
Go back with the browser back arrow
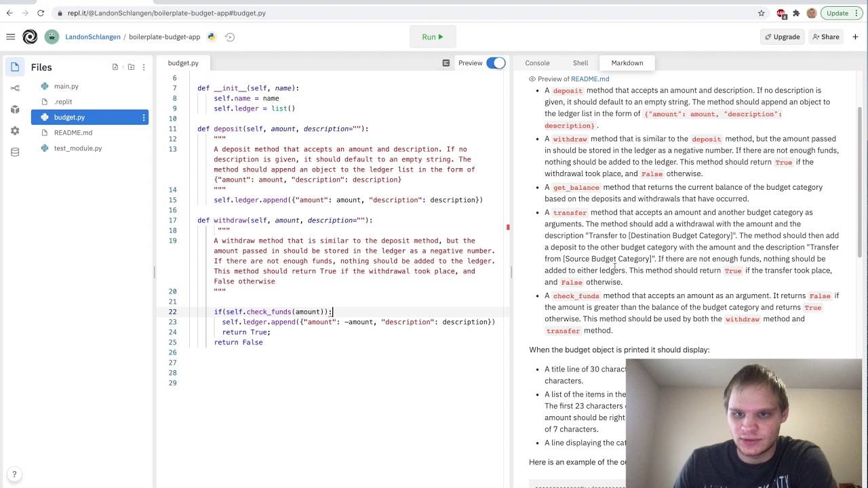(9, 13)
